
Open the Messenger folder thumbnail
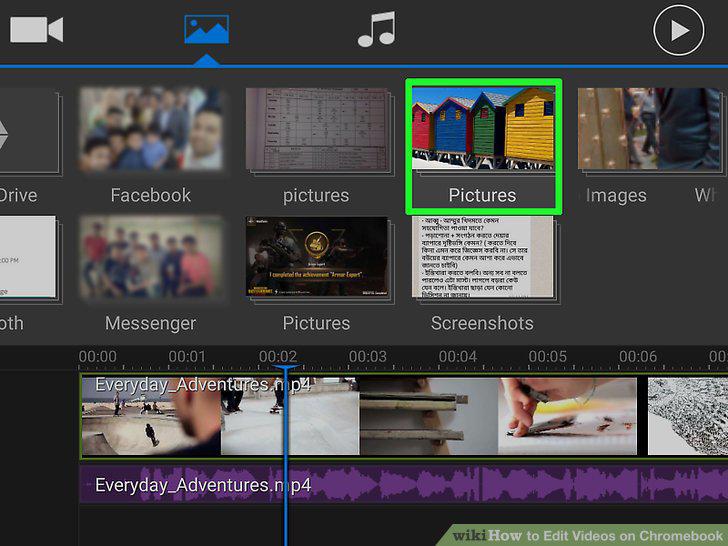[150, 257]
